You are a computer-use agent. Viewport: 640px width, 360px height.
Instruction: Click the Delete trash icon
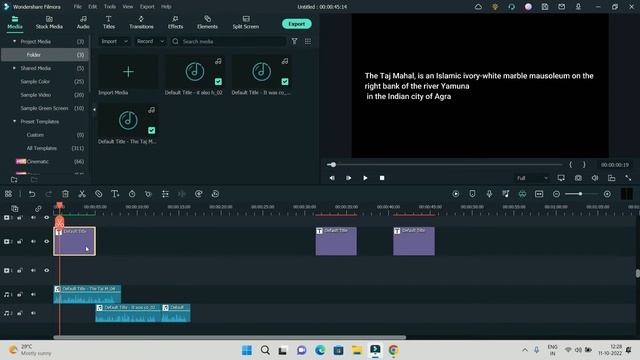pyautogui.click(x=65, y=194)
